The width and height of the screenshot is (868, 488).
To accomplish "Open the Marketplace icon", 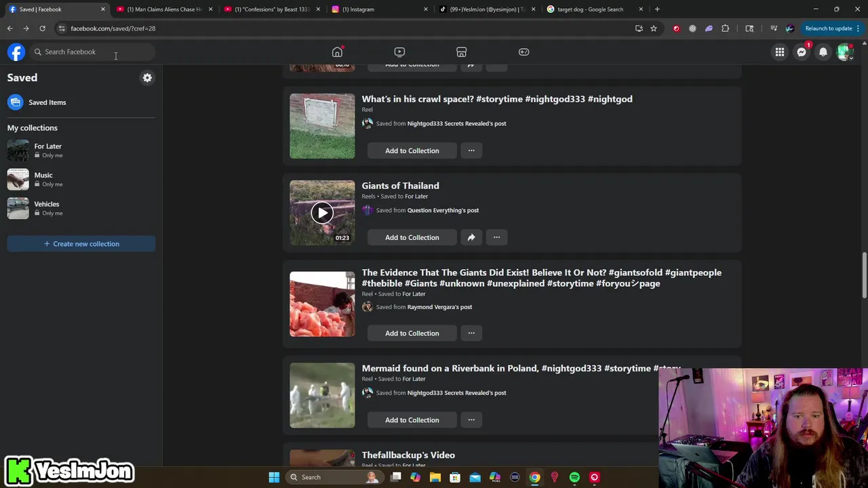I will coord(461,52).
